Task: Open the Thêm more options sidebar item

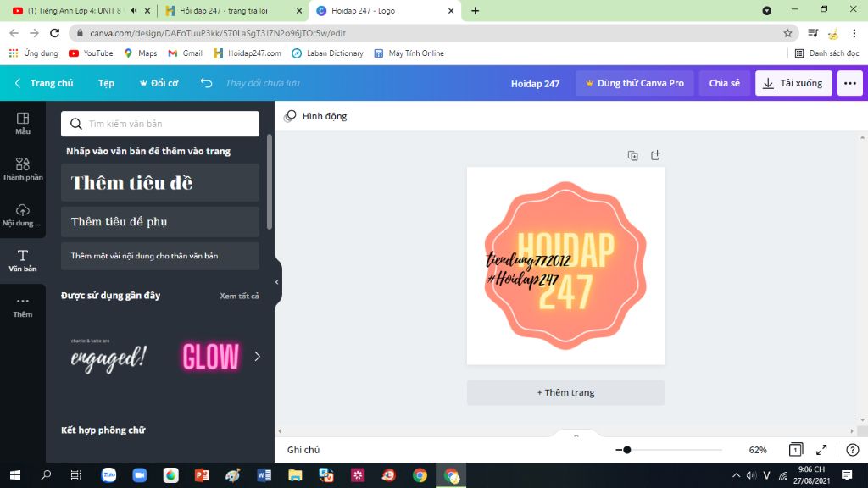Action: (x=23, y=307)
